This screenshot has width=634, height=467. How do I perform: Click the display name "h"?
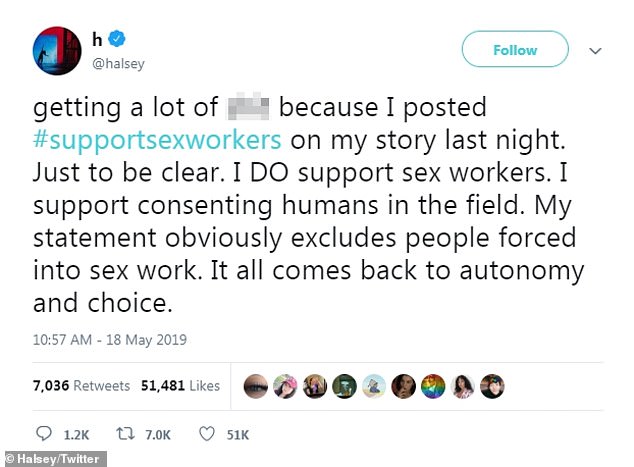(x=98, y=40)
